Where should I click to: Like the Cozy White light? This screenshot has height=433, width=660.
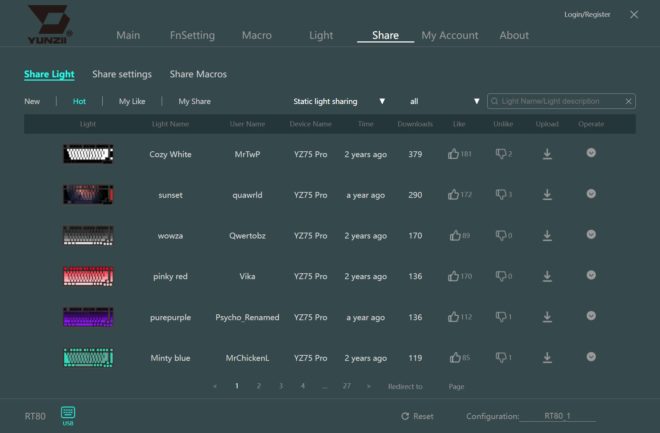click(x=453, y=154)
